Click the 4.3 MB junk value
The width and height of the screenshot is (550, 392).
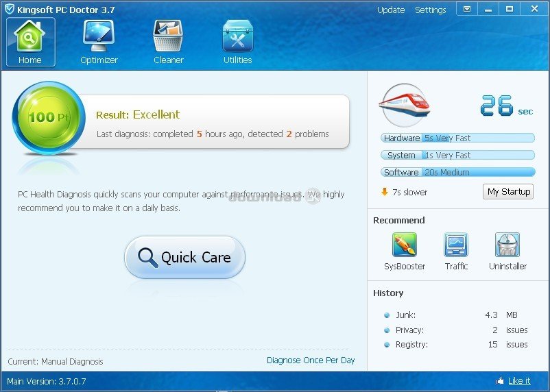(501, 315)
